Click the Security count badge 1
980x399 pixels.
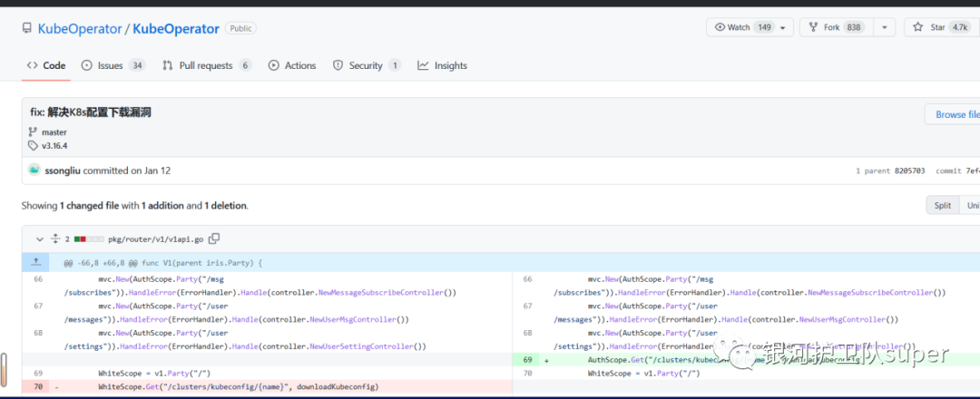point(395,65)
